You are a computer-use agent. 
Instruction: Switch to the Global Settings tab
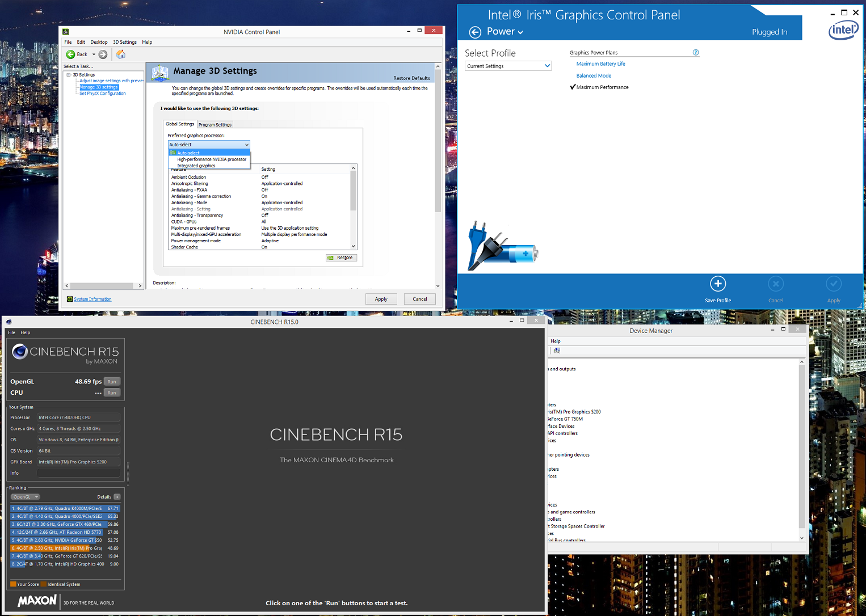click(180, 124)
